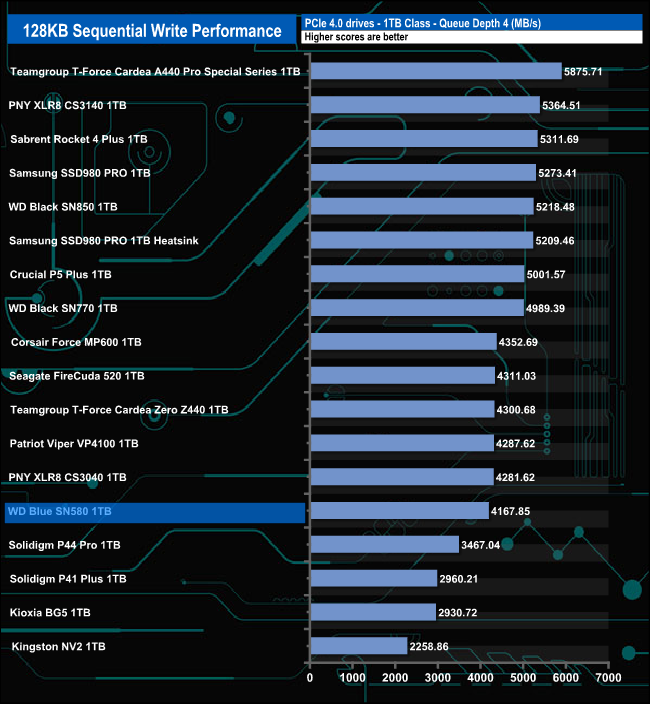Screen dimensions: 650x704
Task: Click the 128KB Sequential Write Performance title
Action: click(x=152, y=31)
